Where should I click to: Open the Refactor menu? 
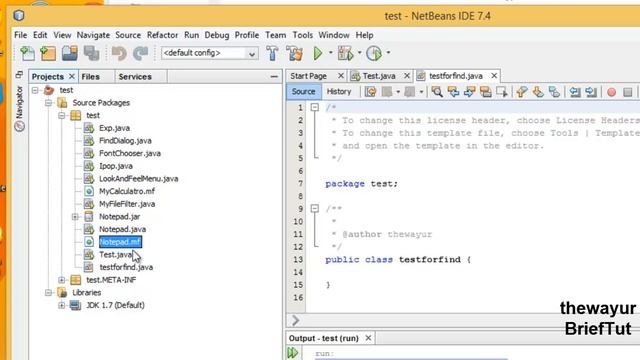(162, 35)
